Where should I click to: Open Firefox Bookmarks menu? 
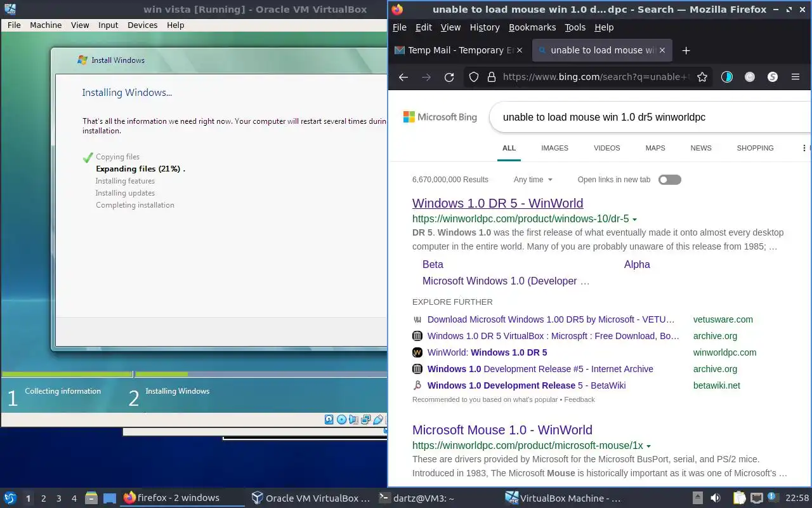click(x=532, y=27)
